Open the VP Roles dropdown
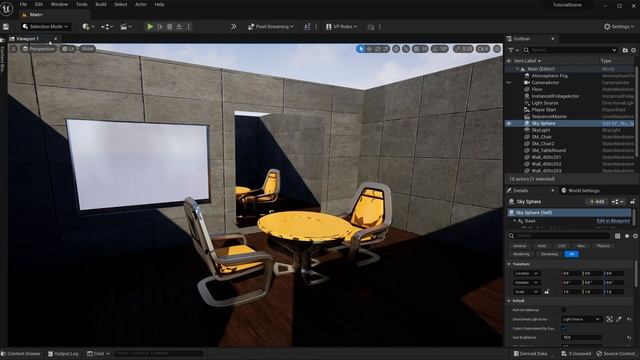The image size is (640, 360). pos(342,27)
